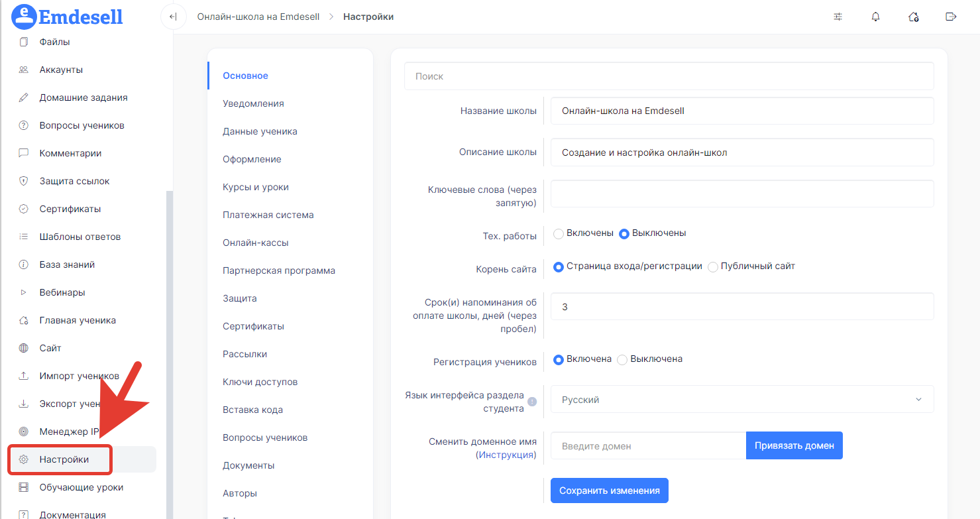Screen dimensions: 980x519
Task: Click the Вопросы учеников question icon
Action: (x=24, y=125)
